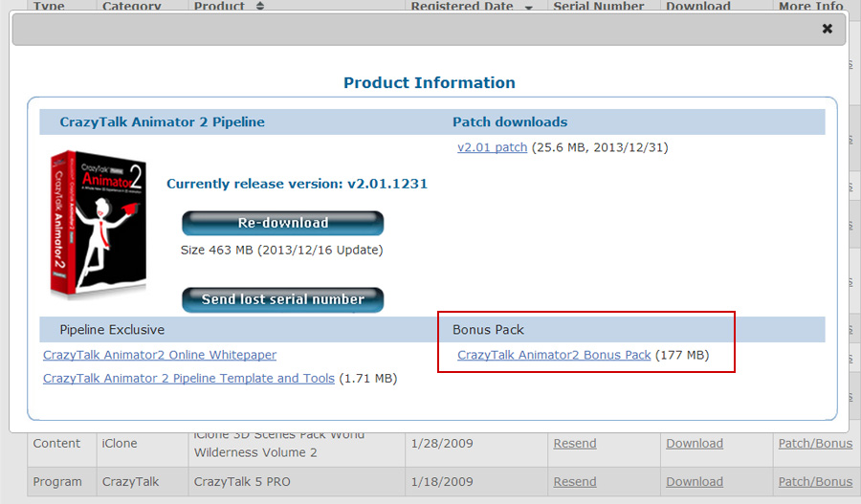Click the CrazyTalk Animator 2 box image
Screen dimensions: 861x504
pyautogui.click(x=99, y=224)
